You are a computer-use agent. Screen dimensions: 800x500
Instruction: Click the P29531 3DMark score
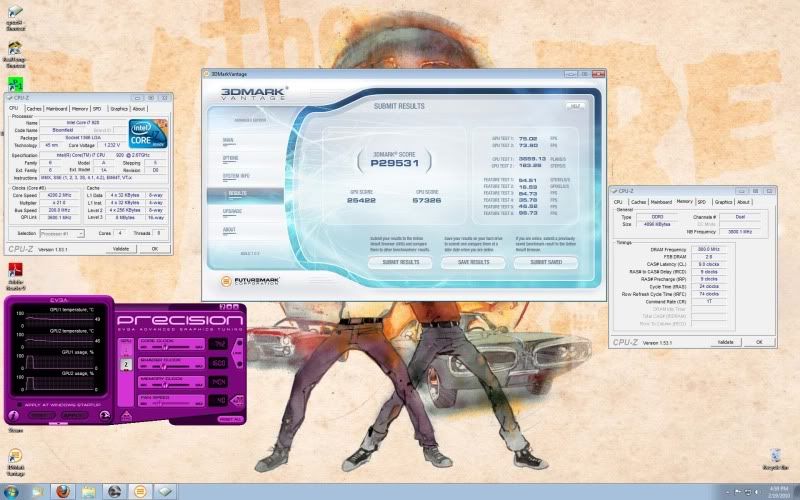tap(395, 163)
